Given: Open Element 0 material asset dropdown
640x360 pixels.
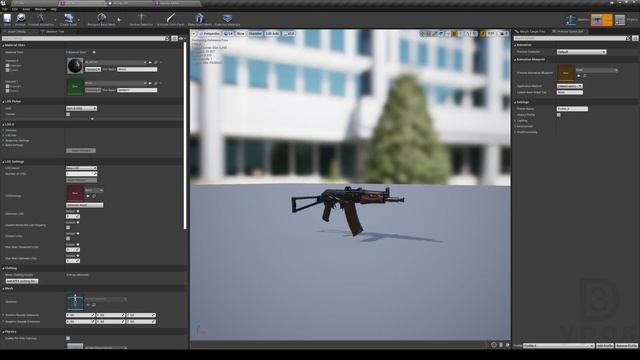Looking at the screenshot, I should (x=116, y=62).
